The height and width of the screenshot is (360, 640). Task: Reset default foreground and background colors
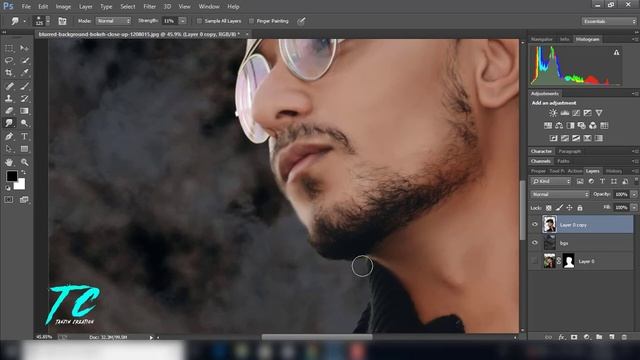pos(8,188)
